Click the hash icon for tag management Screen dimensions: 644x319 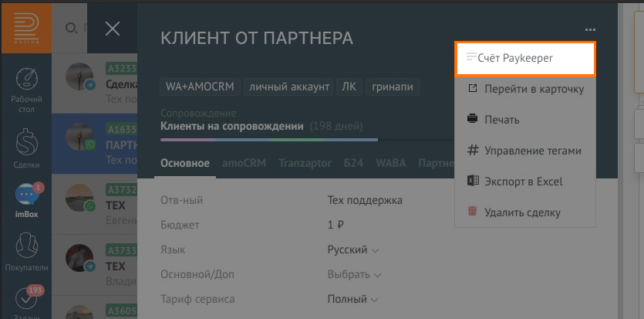(473, 150)
